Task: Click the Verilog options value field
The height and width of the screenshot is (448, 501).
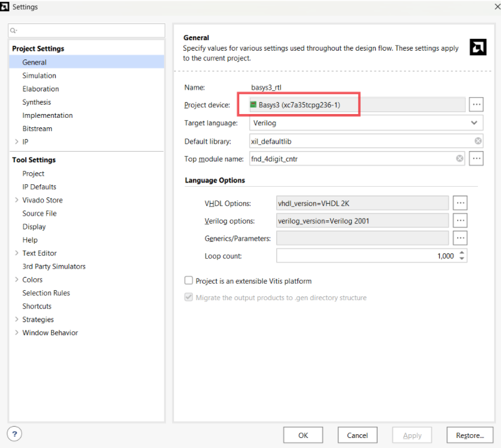Action: coord(363,221)
